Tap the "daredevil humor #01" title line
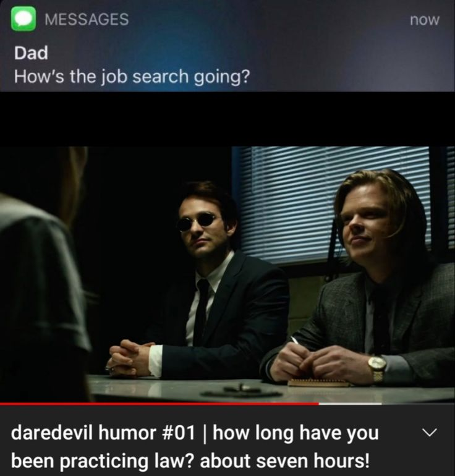455x476 pixels. [x=103, y=432]
